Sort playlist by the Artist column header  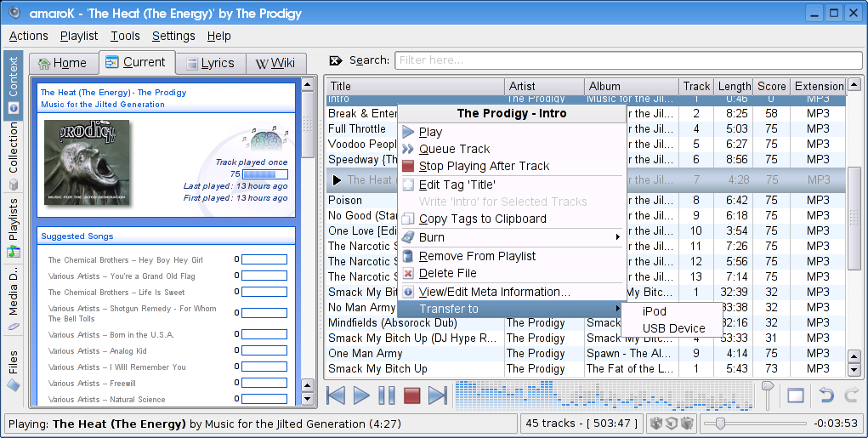coord(545,87)
